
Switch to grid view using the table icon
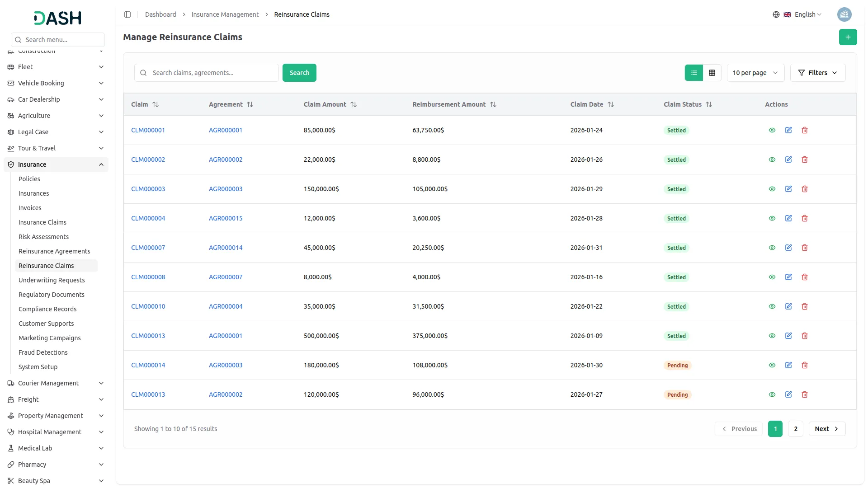click(x=712, y=72)
